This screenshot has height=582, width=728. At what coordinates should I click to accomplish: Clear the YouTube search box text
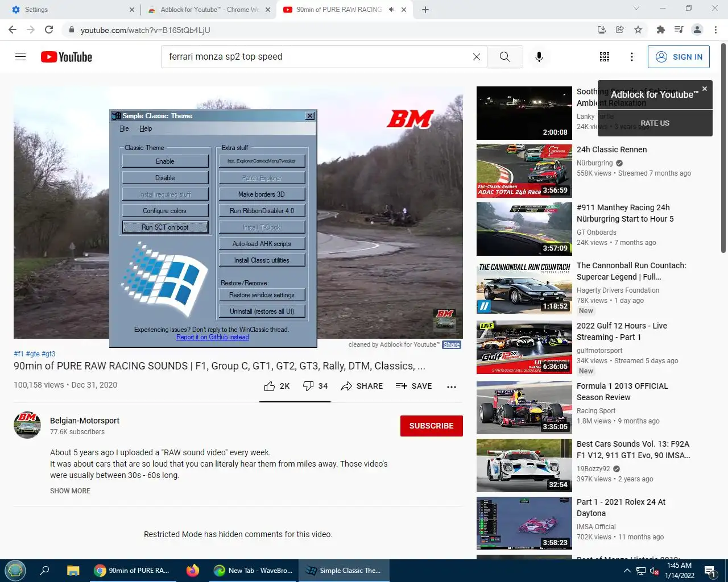pyautogui.click(x=477, y=57)
